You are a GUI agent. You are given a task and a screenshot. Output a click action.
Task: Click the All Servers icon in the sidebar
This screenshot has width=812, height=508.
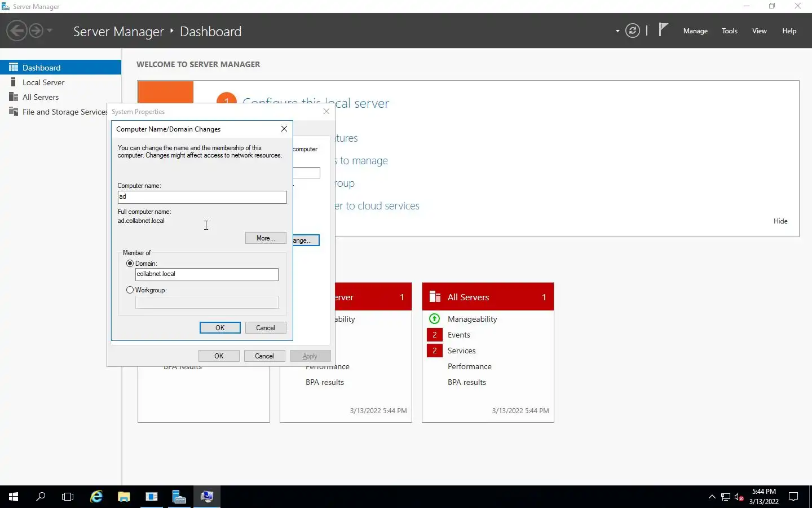(14, 97)
